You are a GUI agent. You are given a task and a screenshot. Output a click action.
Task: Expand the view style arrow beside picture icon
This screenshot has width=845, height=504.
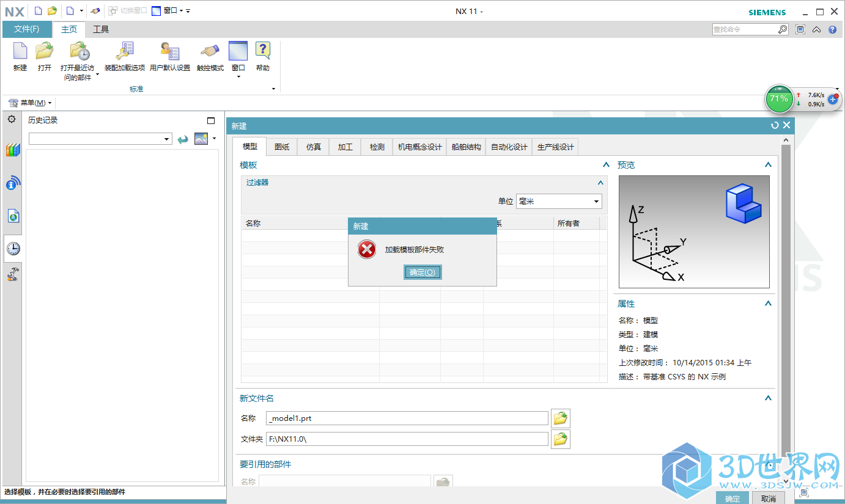[214, 138]
